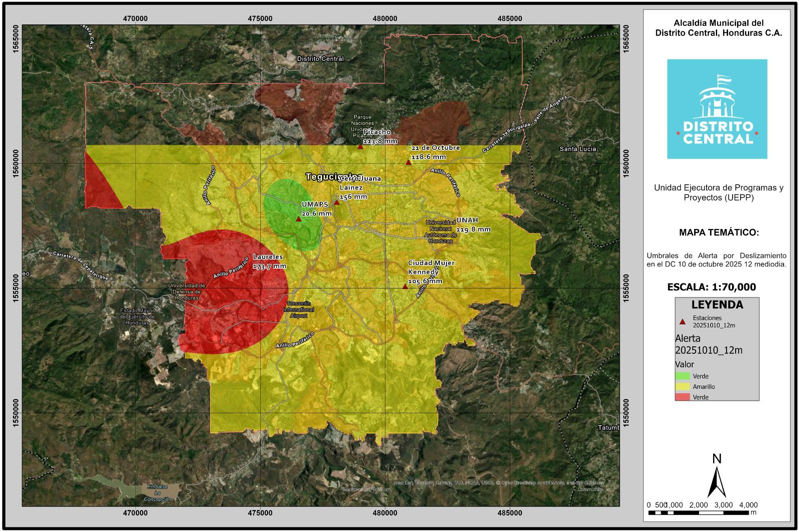The image size is (799, 532).
Task: Click the Laureles 173.7 mm label
Action: 270,262
